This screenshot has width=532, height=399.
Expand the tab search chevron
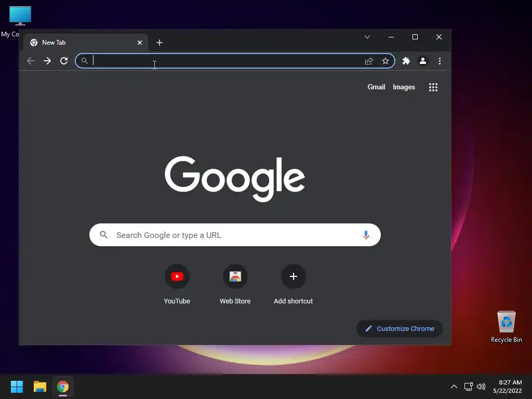[x=367, y=37]
